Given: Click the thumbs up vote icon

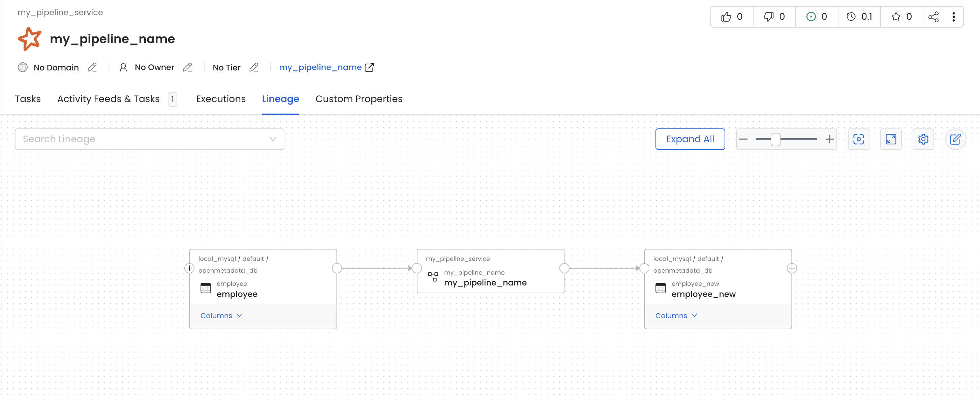Looking at the screenshot, I should (x=726, y=17).
